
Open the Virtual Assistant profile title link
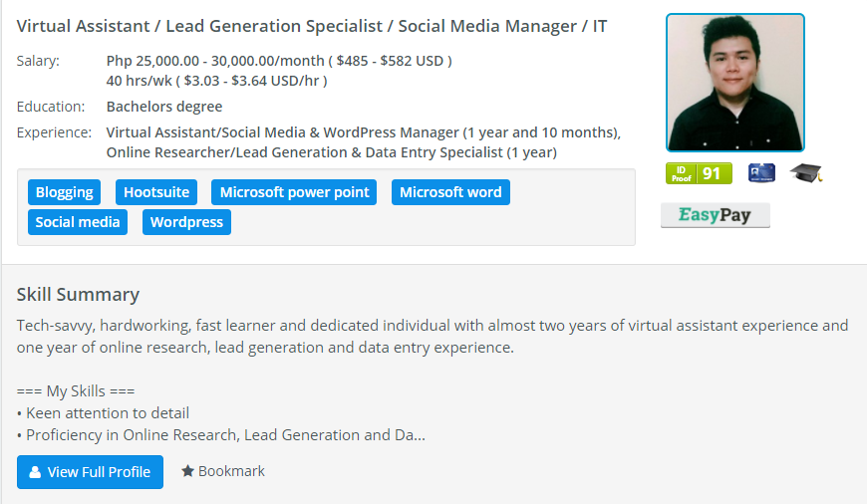tap(311, 26)
